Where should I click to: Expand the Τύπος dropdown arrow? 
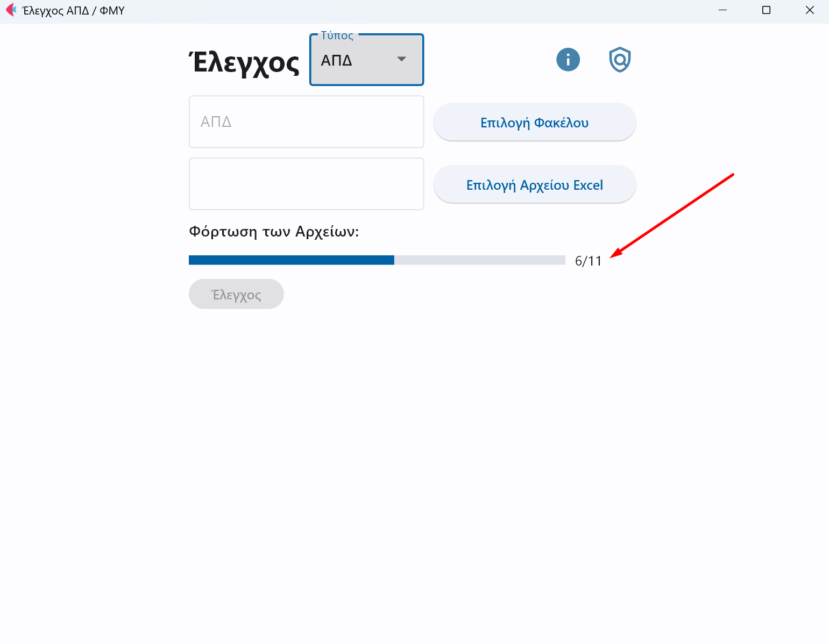(x=401, y=59)
